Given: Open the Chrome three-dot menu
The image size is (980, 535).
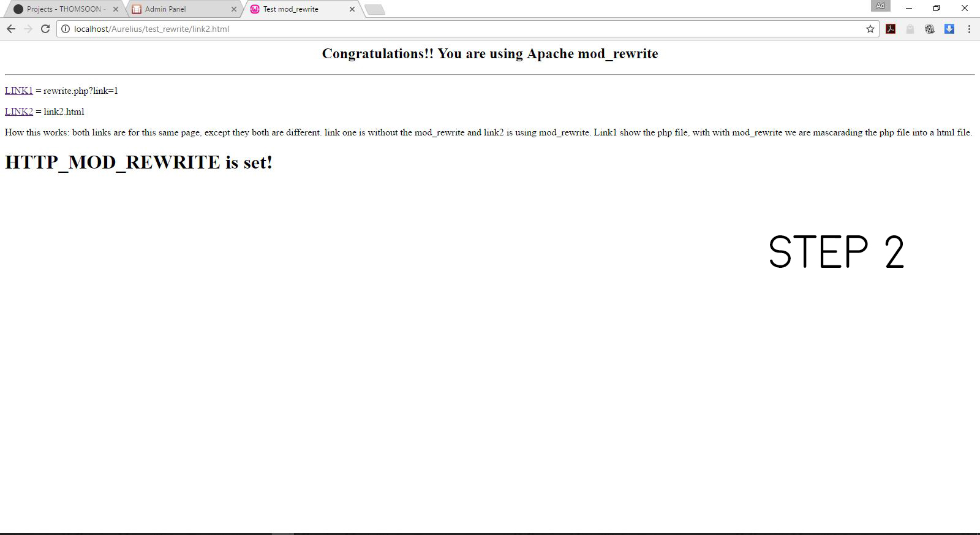Looking at the screenshot, I should click(969, 29).
